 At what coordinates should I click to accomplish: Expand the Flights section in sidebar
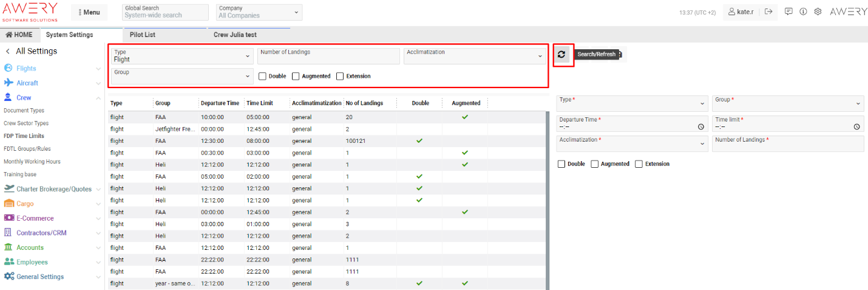coord(26,69)
